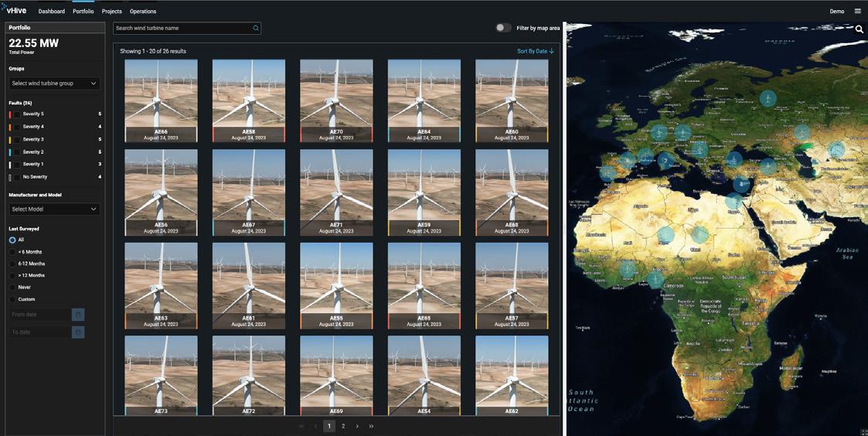The image size is (868, 436).
Task: Click the turbine marker over Nigeria
Action: [655, 280]
